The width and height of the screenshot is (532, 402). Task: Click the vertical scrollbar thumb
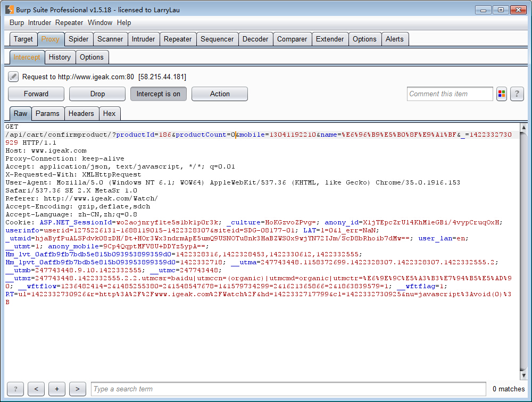tap(523, 251)
